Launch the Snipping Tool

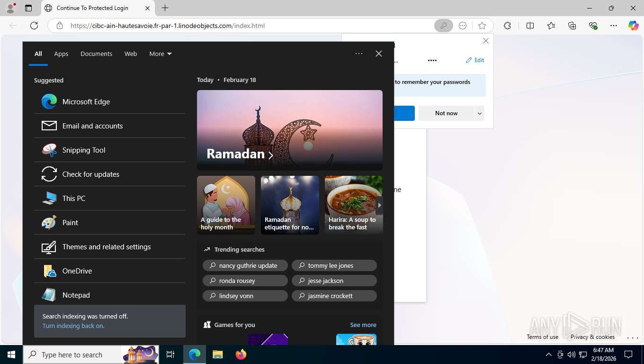point(109,150)
